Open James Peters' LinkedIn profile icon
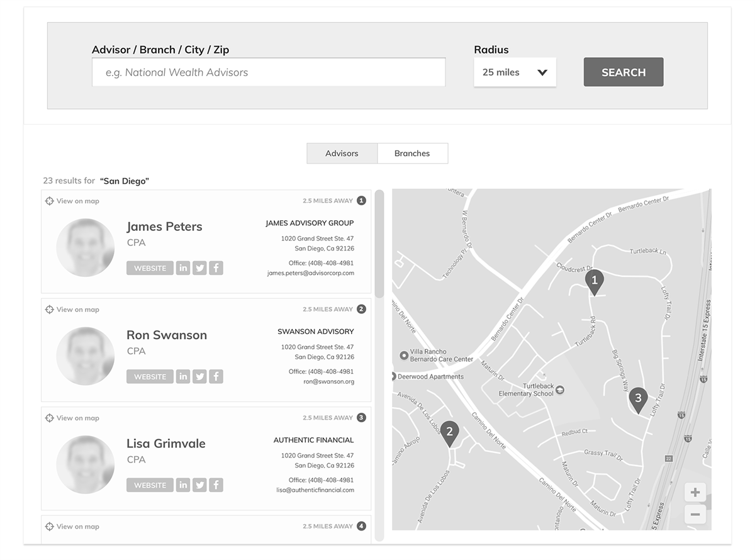 pos(183,268)
